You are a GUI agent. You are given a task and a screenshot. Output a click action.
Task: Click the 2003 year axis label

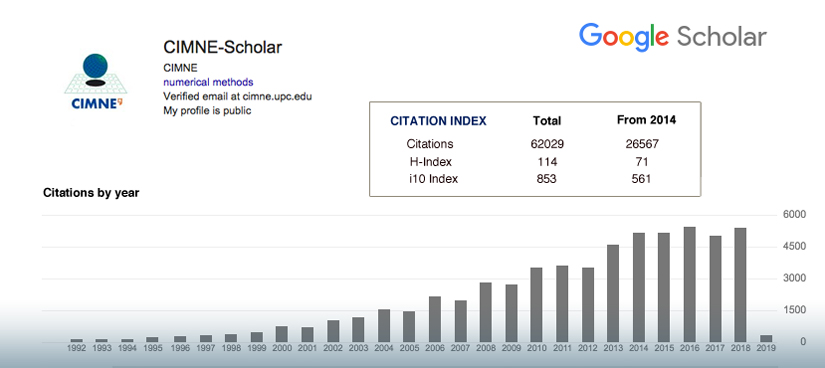(358, 348)
